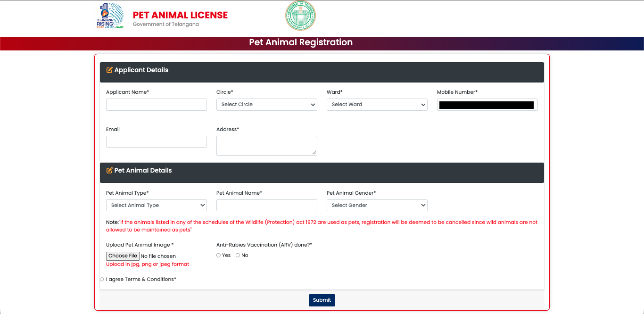The width and height of the screenshot is (644, 314).
Task: Click the 'No file chosen' text
Action: point(158,256)
